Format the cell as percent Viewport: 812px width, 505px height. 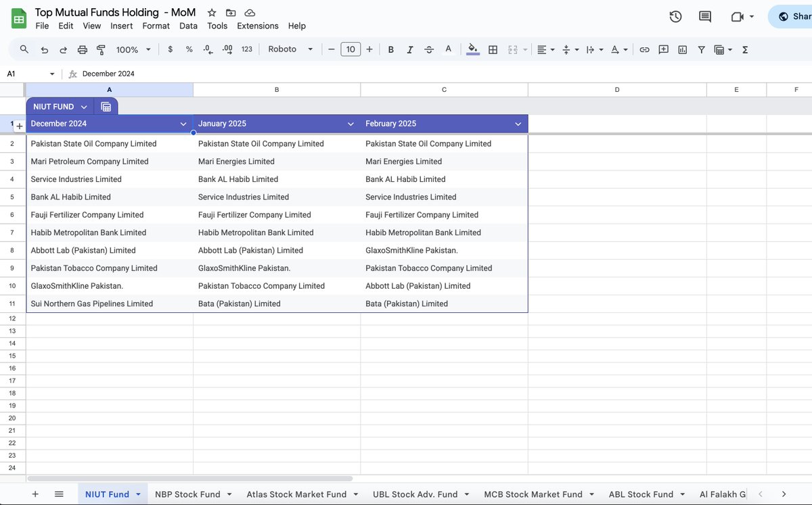[x=189, y=49]
